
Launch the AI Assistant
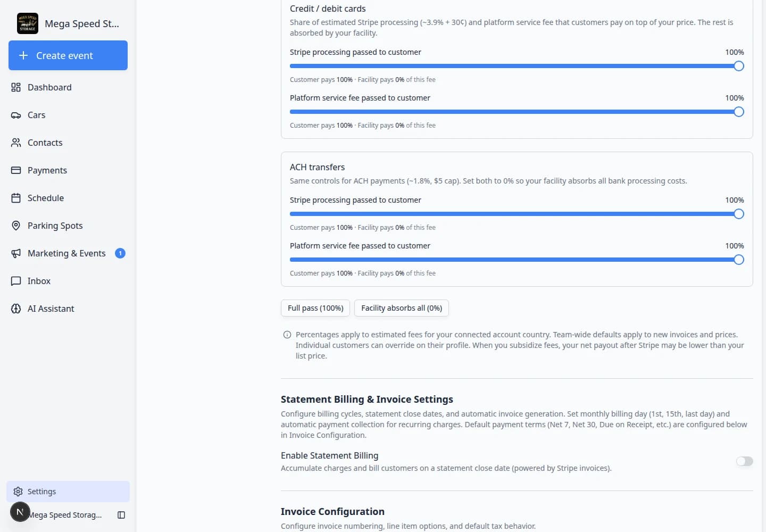68,309
